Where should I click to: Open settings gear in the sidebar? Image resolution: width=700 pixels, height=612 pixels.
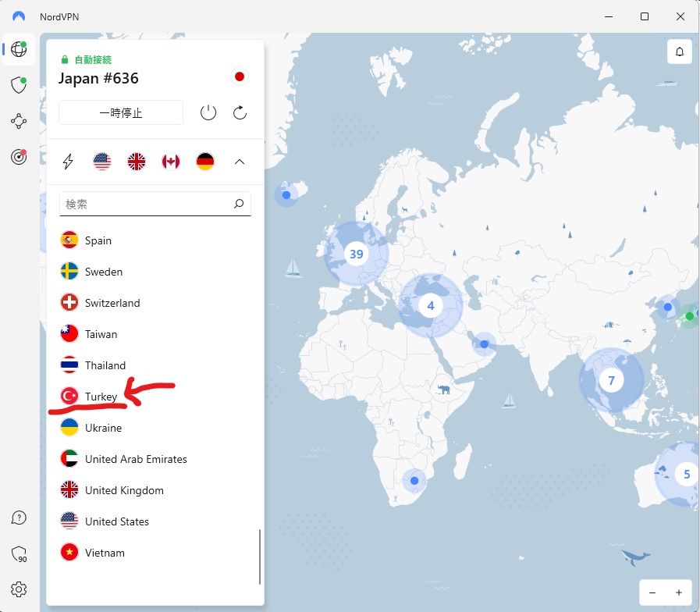(19, 589)
